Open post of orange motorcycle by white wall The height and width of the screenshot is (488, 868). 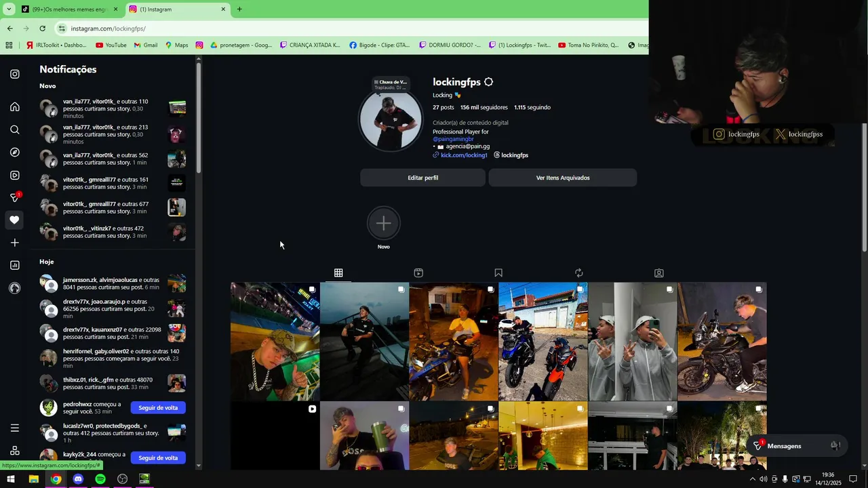pyautogui.click(x=543, y=342)
